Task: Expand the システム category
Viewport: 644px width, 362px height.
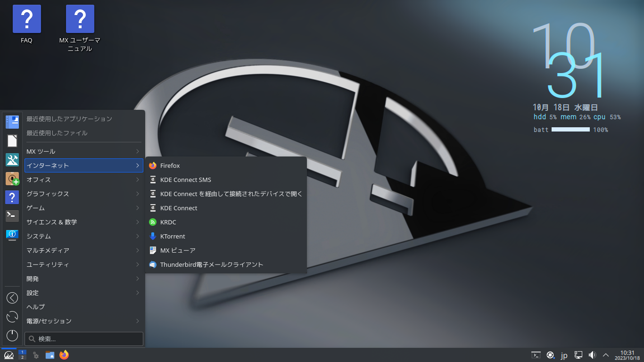Action: [83, 236]
